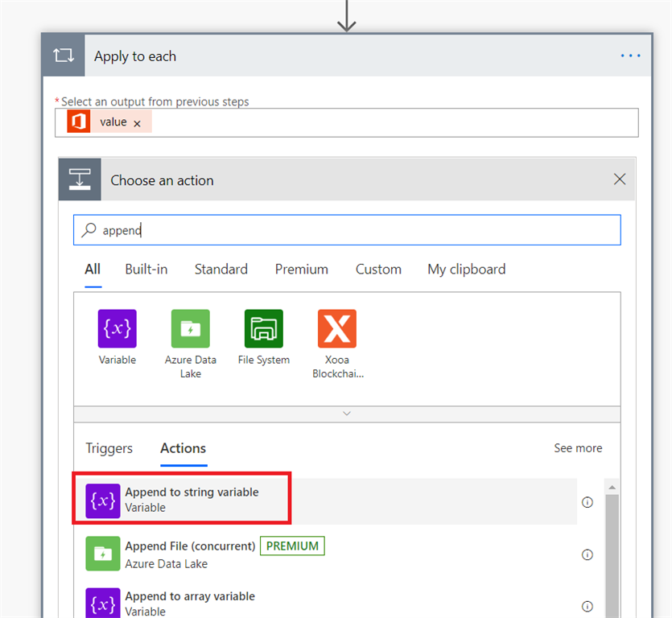This screenshot has height=618, width=672.
Task: Choose the File System connector icon
Action: coord(263,328)
